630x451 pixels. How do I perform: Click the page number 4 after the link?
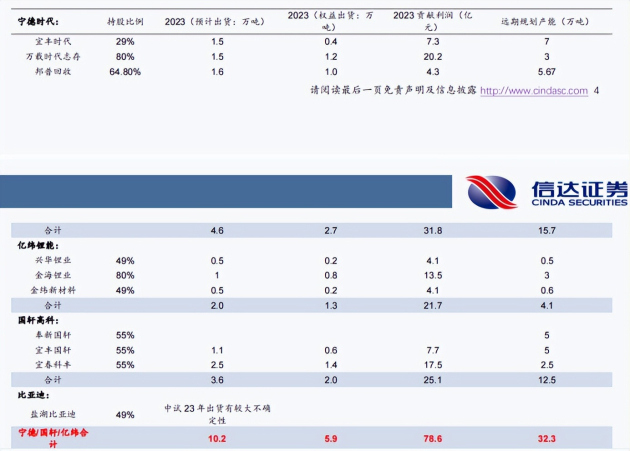596,91
